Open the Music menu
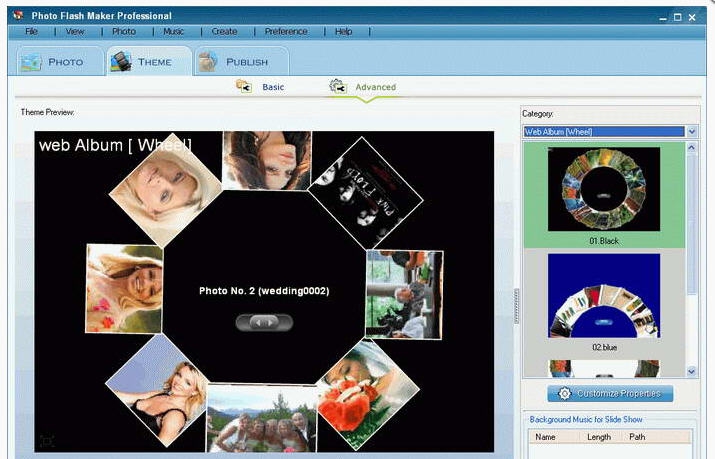The width and height of the screenshot is (715, 459). 173,31
